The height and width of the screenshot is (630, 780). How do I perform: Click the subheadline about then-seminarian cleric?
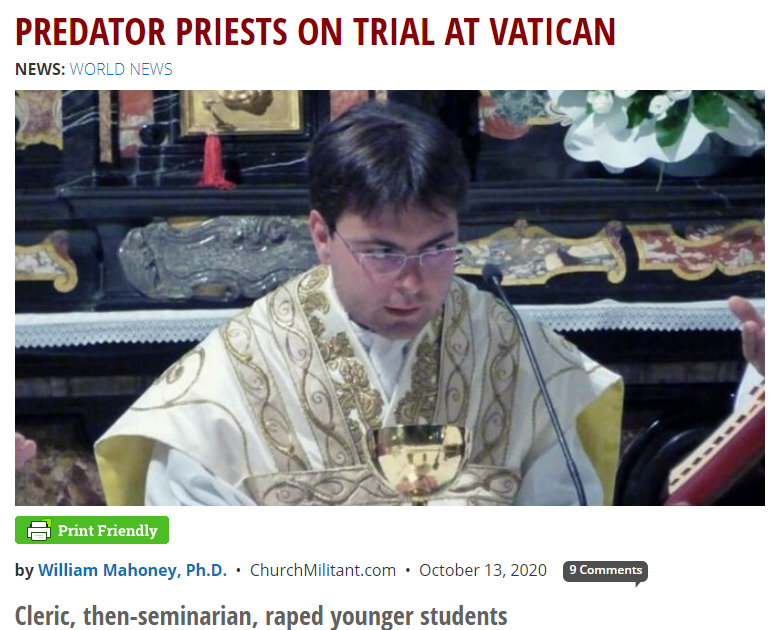click(x=261, y=616)
